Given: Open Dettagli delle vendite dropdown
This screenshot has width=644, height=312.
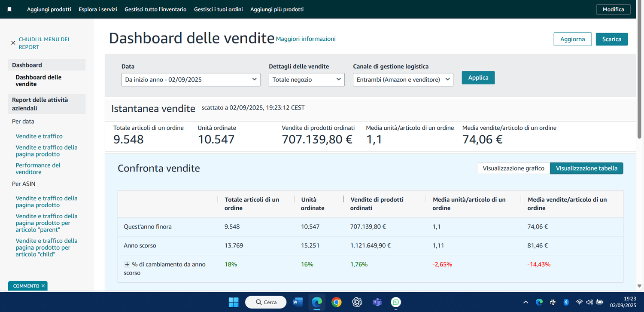Looking at the screenshot, I should (306, 80).
